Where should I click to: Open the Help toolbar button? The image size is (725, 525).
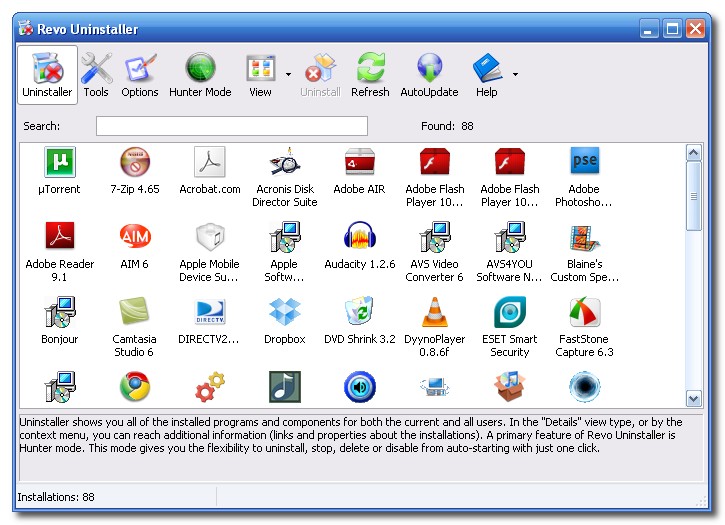[x=487, y=76]
